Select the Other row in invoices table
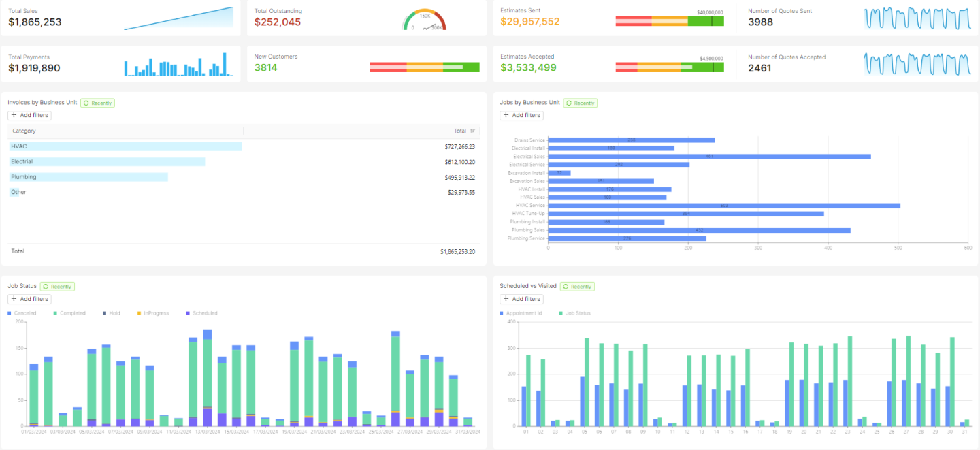 244,192
